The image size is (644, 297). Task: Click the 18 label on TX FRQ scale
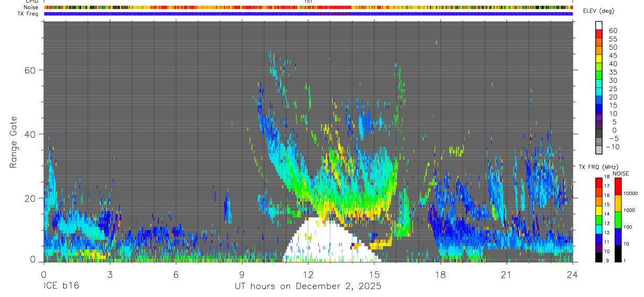[606, 177]
